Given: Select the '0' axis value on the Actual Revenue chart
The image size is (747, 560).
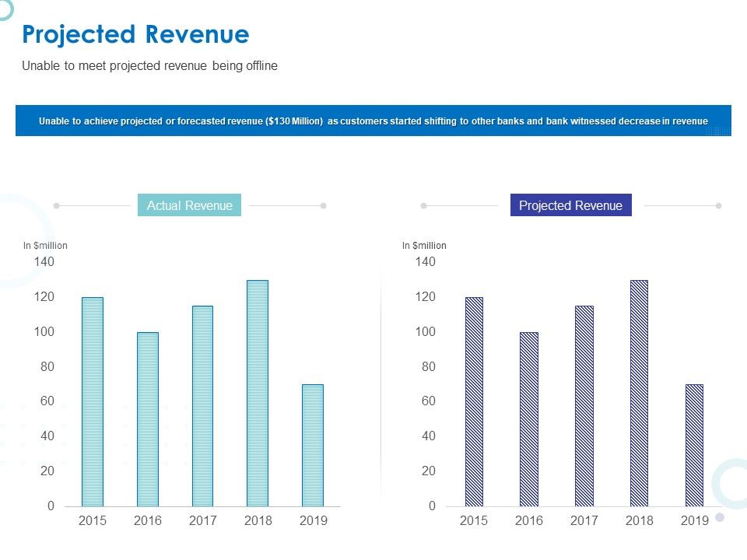Looking at the screenshot, I should [x=51, y=506].
